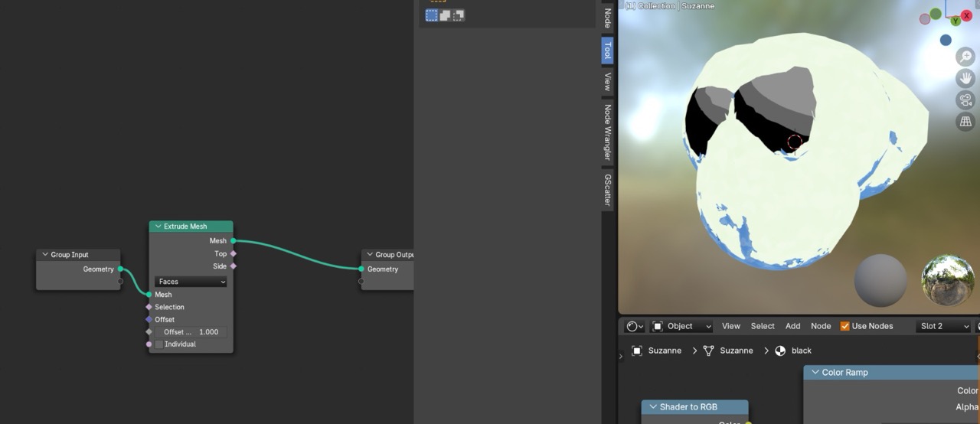The width and height of the screenshot is (980, 424).
Task: Click the black material icon in breadcrumb
Action: pyautogui.click(x=780, y=351)
